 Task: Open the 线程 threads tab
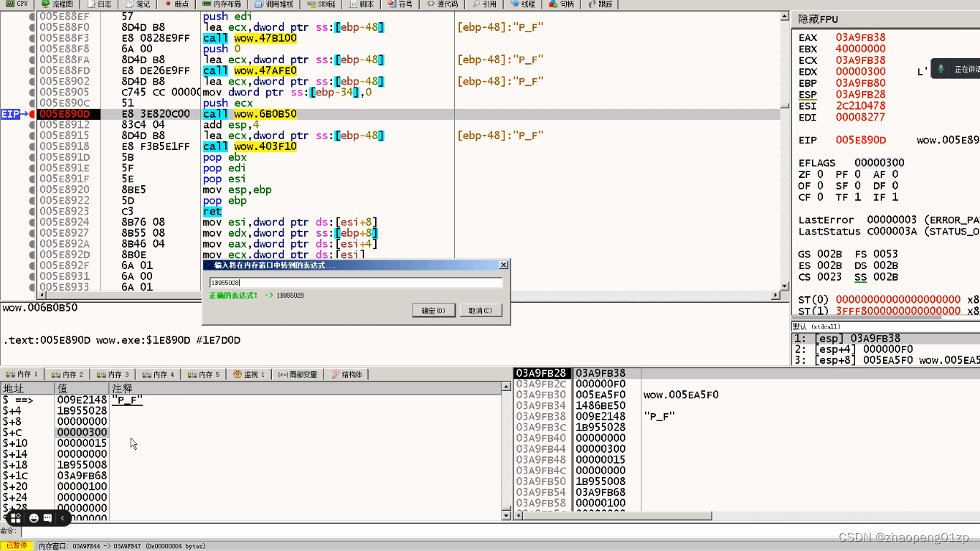click(x=524, y=4)
